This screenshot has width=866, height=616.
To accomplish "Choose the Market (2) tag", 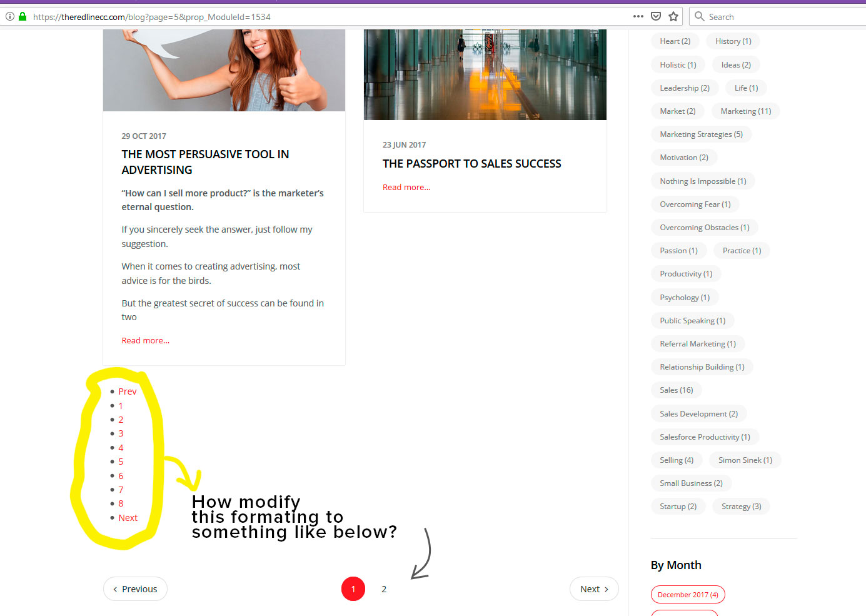I will click(x=678, y=111).
